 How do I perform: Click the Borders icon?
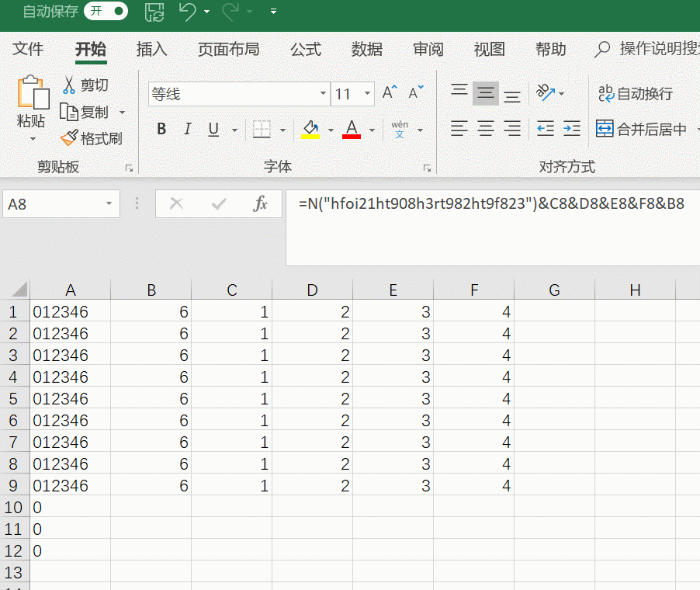(262, 130)
